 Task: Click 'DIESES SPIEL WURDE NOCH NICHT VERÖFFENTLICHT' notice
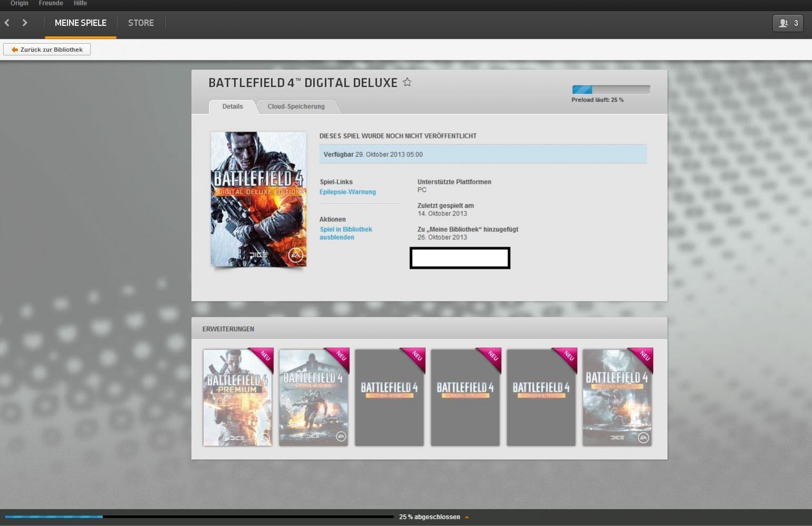pyautogui.click(x=398, y=136)
